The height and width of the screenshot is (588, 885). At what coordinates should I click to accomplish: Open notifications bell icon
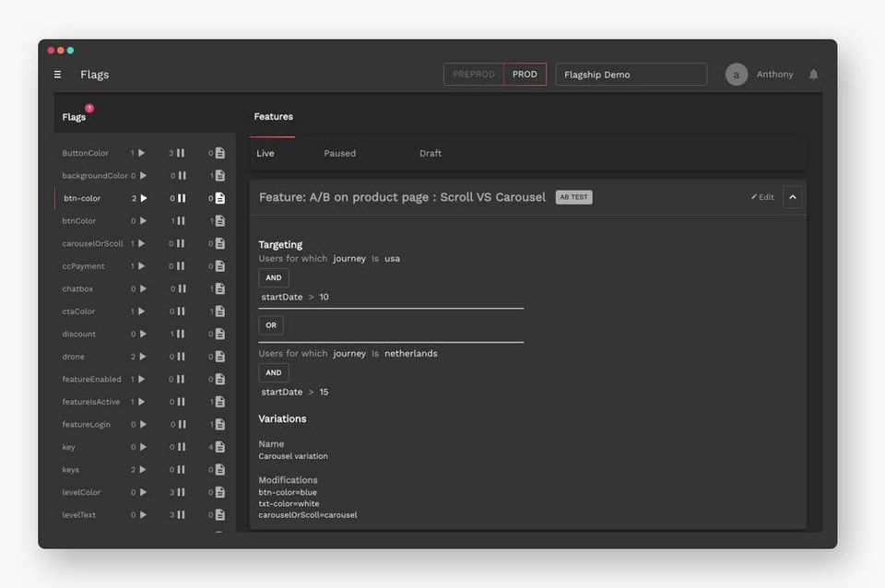(813, 75)
